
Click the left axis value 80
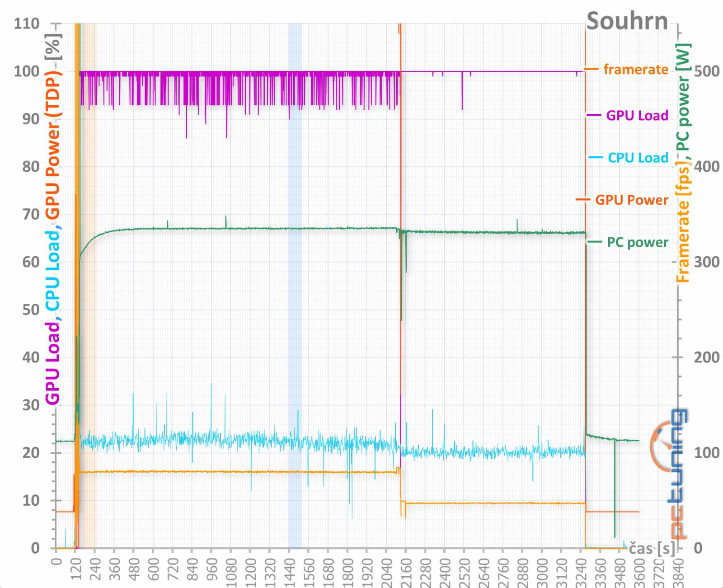(31, 166)
